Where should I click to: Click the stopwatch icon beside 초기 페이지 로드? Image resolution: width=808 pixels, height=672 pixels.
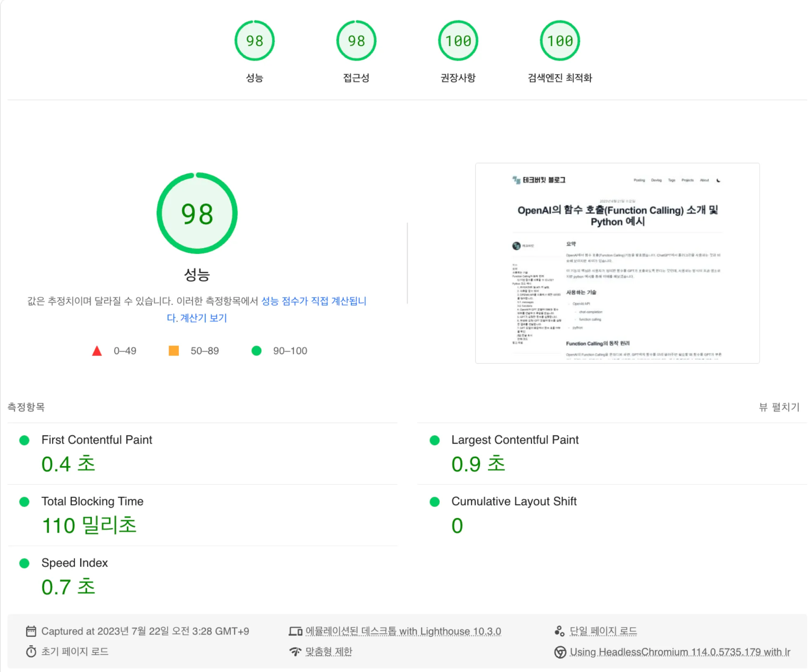(x=31, y=652)
